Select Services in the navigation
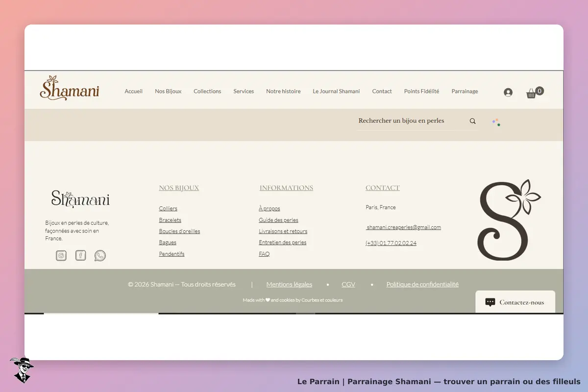Image resolution: width=588 pixels, height=392 pixels. (x=244, y=91)
